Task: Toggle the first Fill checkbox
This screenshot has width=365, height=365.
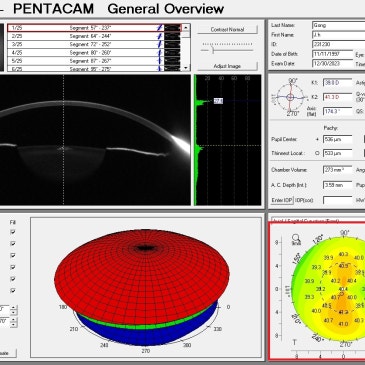Action: coord(13,232)
